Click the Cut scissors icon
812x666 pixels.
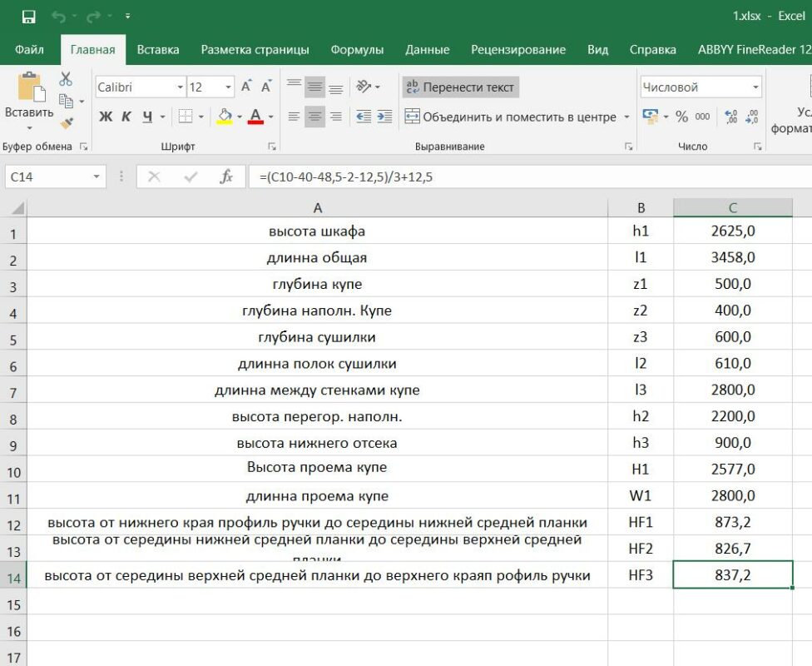click(x=66, y=79)
